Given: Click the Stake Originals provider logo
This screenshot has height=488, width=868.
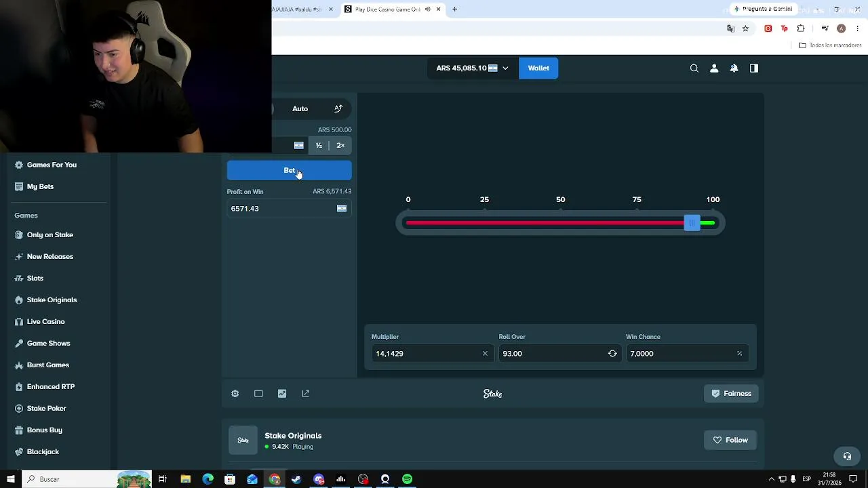Looking at the screenshot, I should coord(243,441).
